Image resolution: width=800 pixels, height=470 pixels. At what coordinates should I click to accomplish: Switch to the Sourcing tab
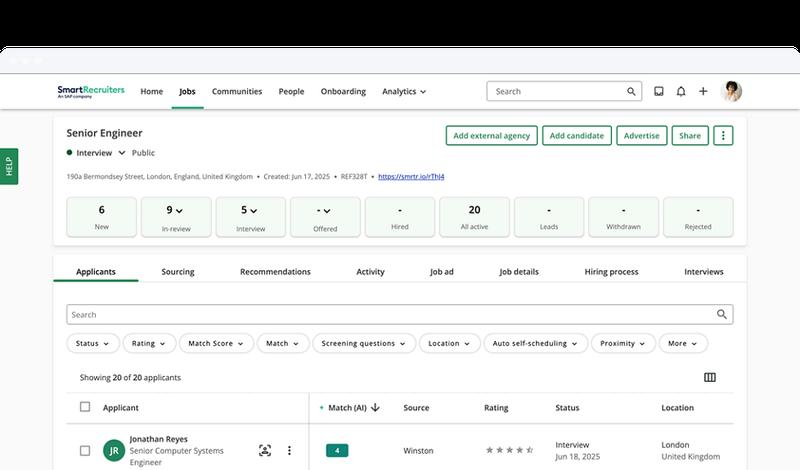178,271
